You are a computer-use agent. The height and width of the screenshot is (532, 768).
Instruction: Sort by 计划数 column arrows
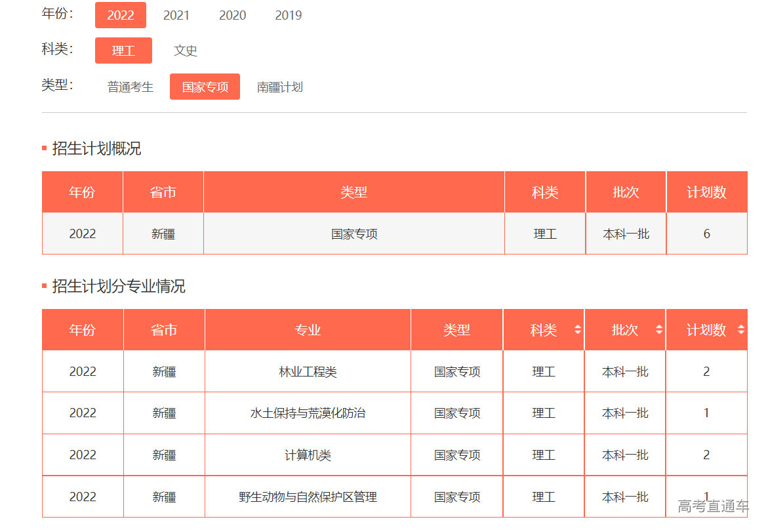pyautogui.click(x=740, y=330)
